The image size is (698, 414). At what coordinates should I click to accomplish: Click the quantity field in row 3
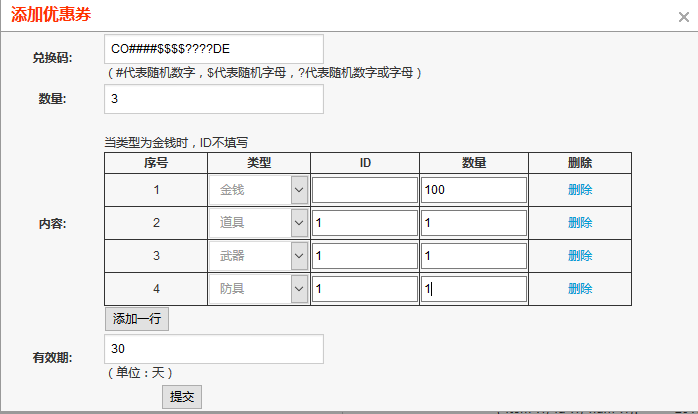474,256
